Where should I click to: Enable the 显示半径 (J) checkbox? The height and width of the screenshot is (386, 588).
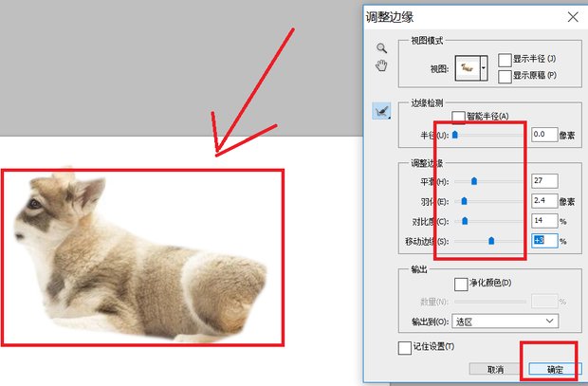[x=505, y=59]
